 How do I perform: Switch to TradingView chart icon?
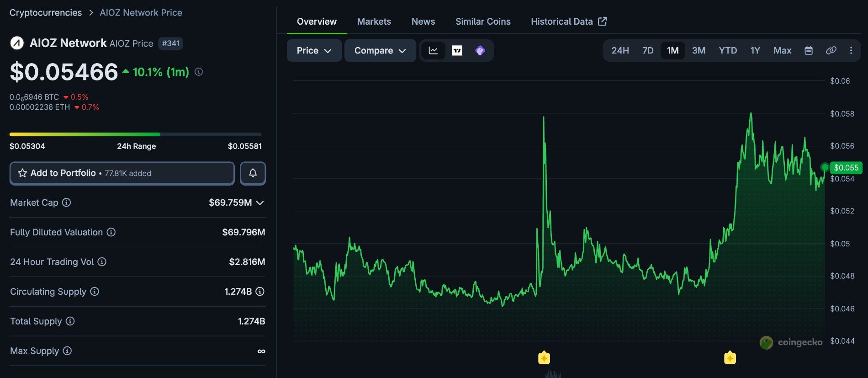pyautogui.click(x=457, y=51)
